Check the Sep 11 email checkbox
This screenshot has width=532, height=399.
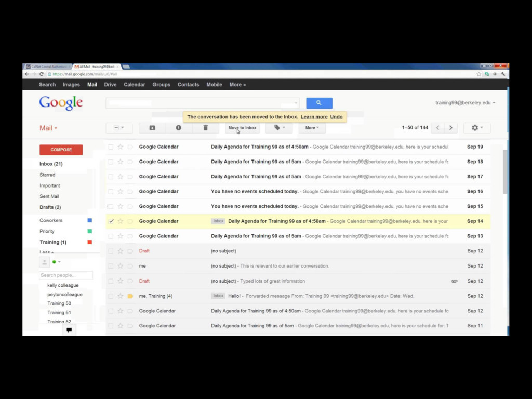[x=111, y=326]
